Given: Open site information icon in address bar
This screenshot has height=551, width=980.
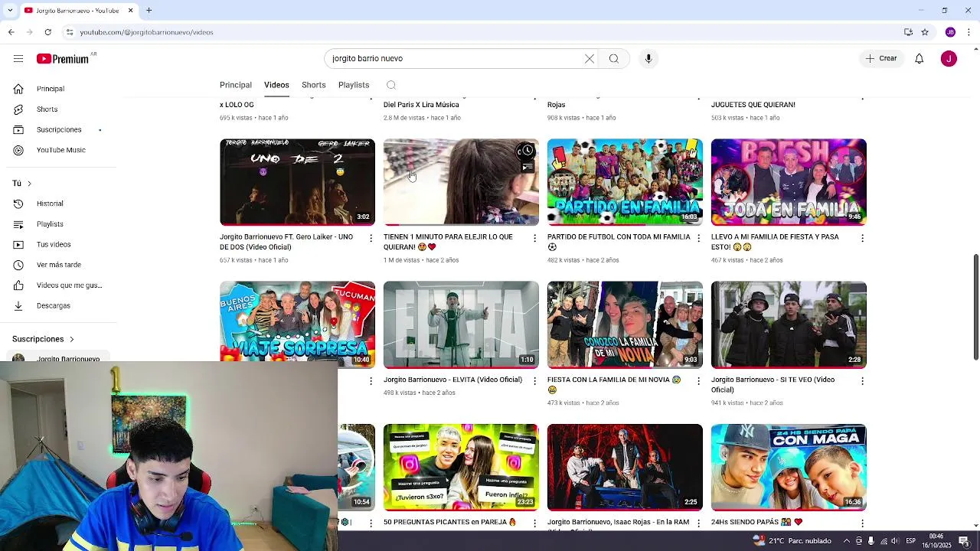Looking at the screenshot, I should 69,32.
